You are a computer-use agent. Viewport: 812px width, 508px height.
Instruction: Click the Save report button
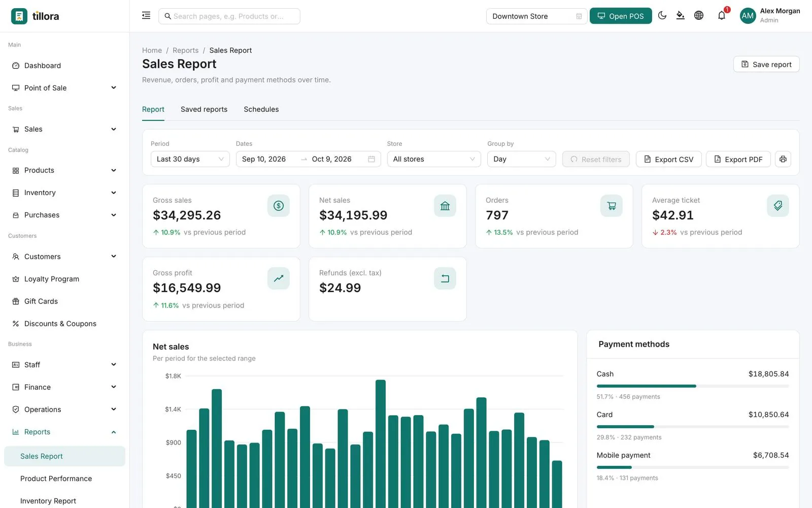click(x=766, y=64)
